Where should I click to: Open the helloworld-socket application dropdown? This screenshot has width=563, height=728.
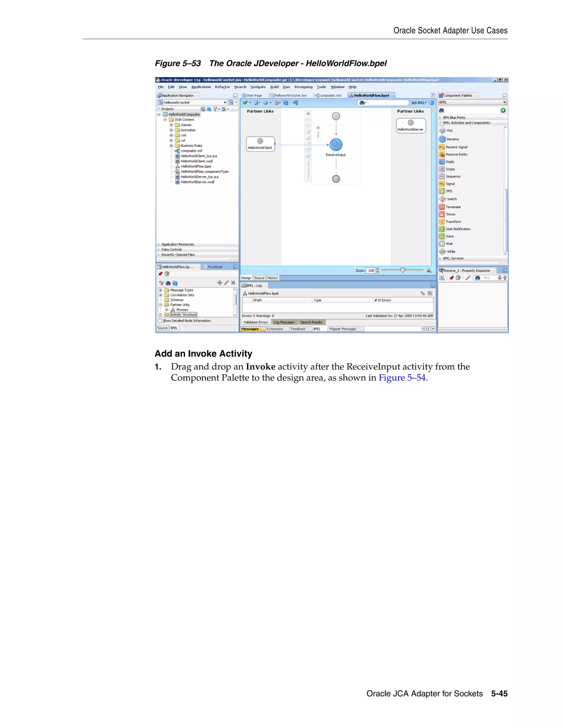coord(225,103)
